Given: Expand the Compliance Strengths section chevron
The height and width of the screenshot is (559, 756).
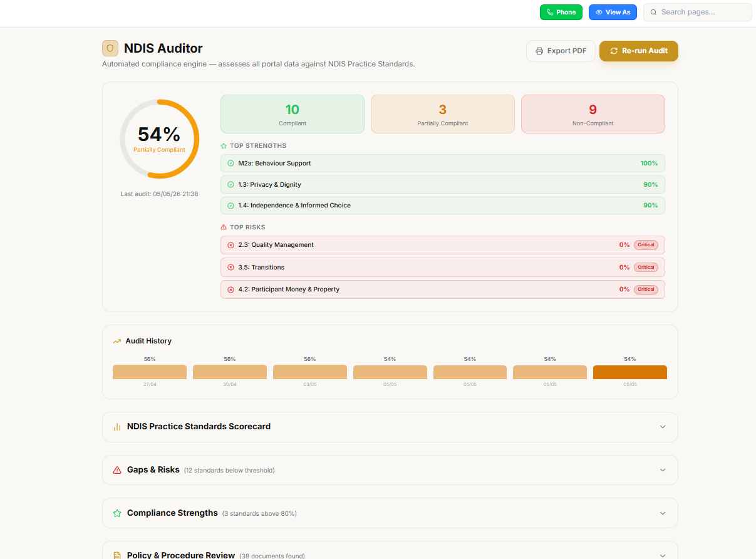Looking at the screenshot, I should [663, 513].
